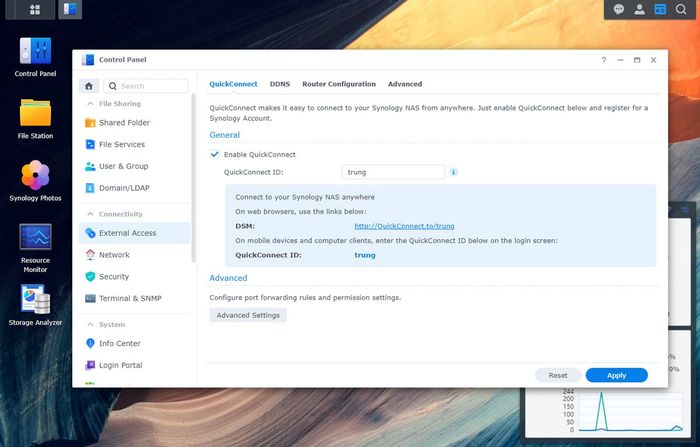Screen dimensions: 700x447
Task: Switch to Router Configuration tab
Action: (339, 84)
